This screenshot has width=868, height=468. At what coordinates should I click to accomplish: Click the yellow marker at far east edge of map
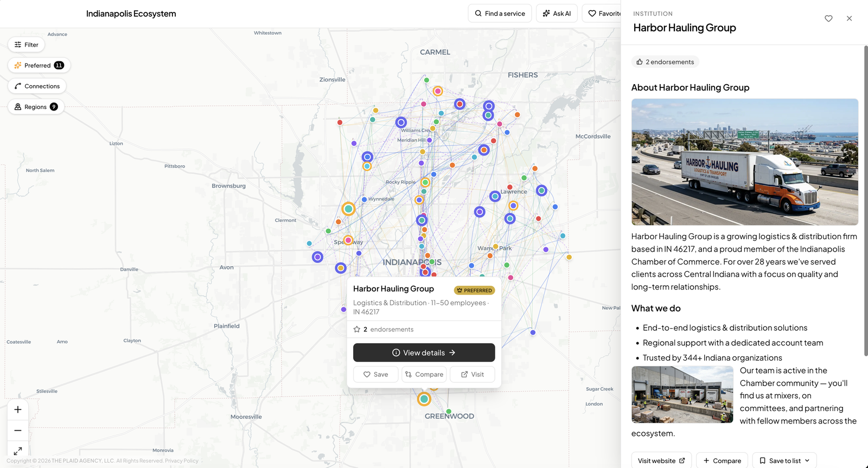(569, 257)
